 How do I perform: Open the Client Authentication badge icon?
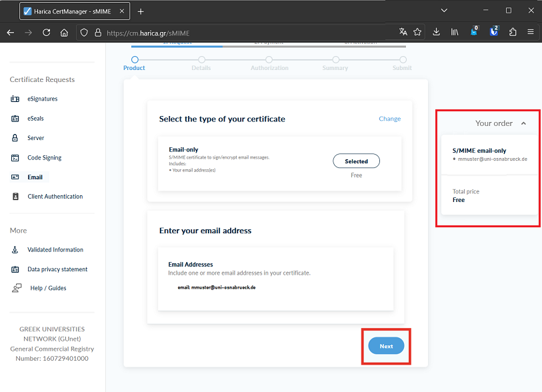tap(15, 197)
